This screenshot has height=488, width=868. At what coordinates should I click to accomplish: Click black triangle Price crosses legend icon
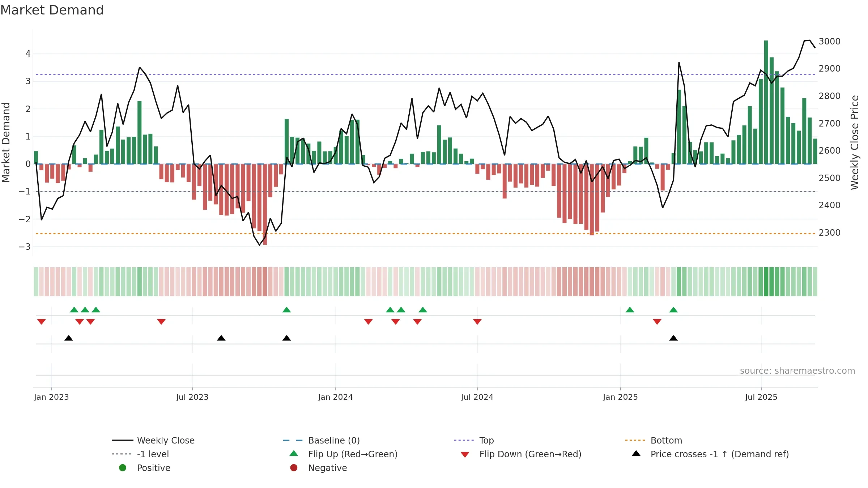[636, 453]
